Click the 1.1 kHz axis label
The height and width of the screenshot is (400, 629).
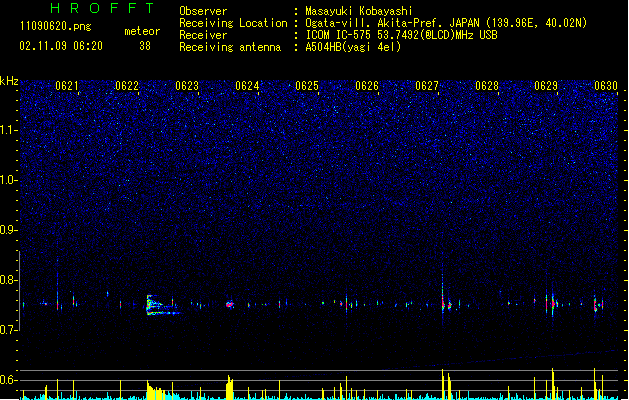(x=9, y=130)
